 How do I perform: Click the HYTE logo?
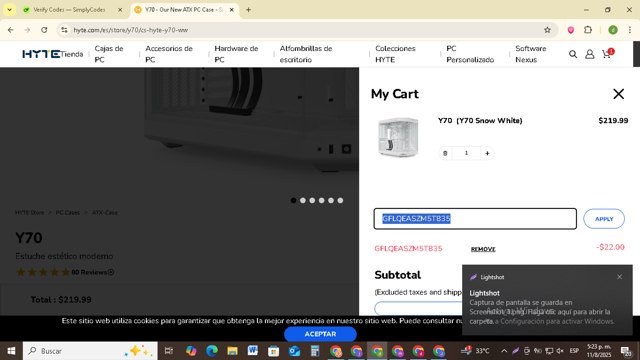[42, 54]
